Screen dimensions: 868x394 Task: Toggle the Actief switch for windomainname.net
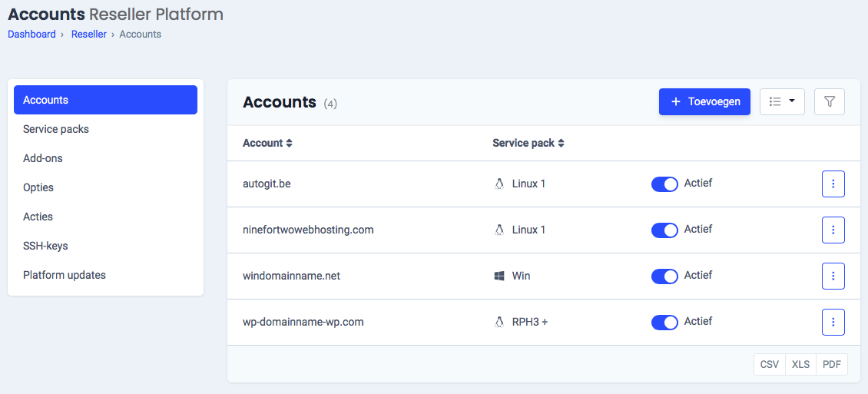[664, 276]
